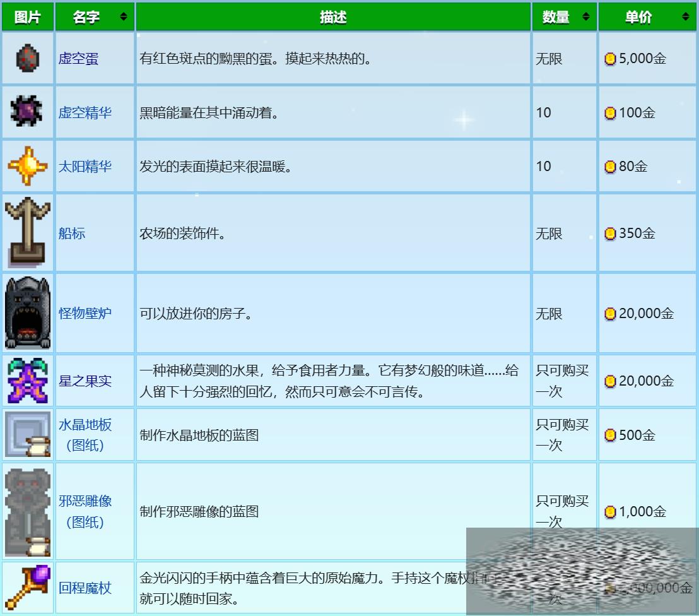The height and width of the screenshot is (616, 699).
Task: Click gold coin icon beside 1,000金
Action: [x=610, y=512]
